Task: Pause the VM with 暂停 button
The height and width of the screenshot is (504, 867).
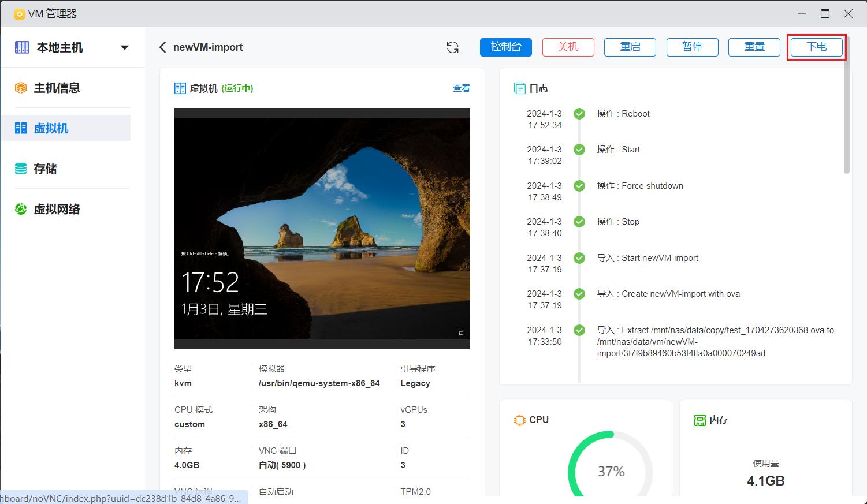Action: point(693,47)
